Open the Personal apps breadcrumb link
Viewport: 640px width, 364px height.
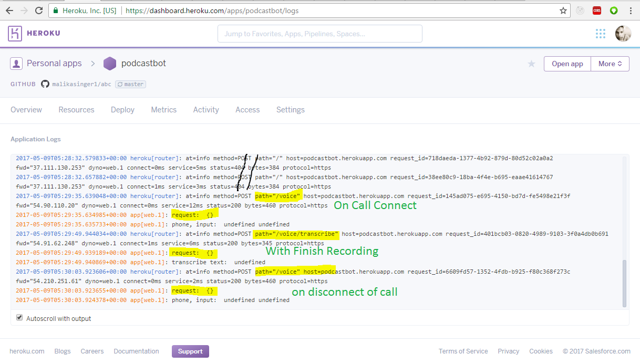pos(54,64)
